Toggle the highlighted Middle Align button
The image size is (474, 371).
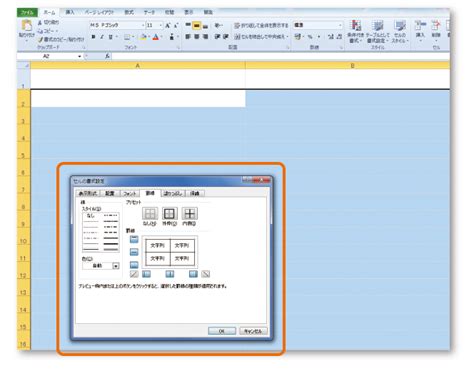(x=197, y=25)
